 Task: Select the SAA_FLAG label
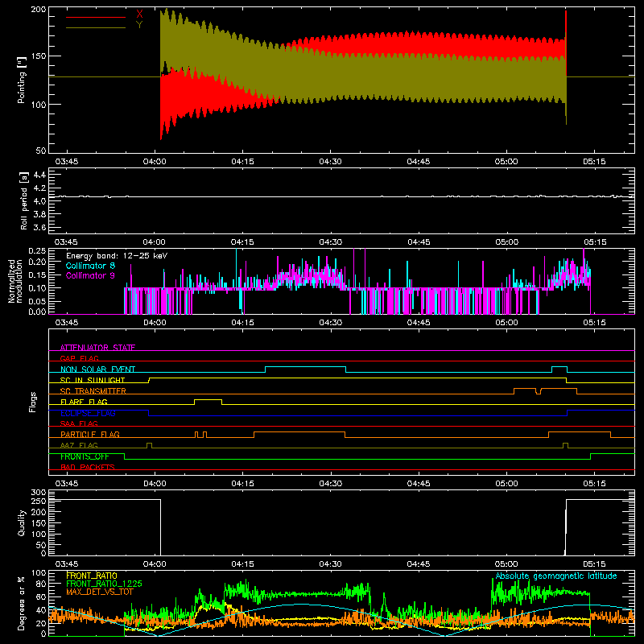pos(79,423)
